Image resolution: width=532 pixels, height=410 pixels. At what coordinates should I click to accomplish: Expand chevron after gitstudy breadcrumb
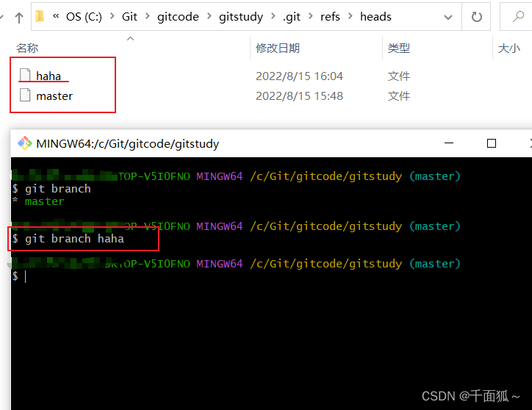(273, 16)
